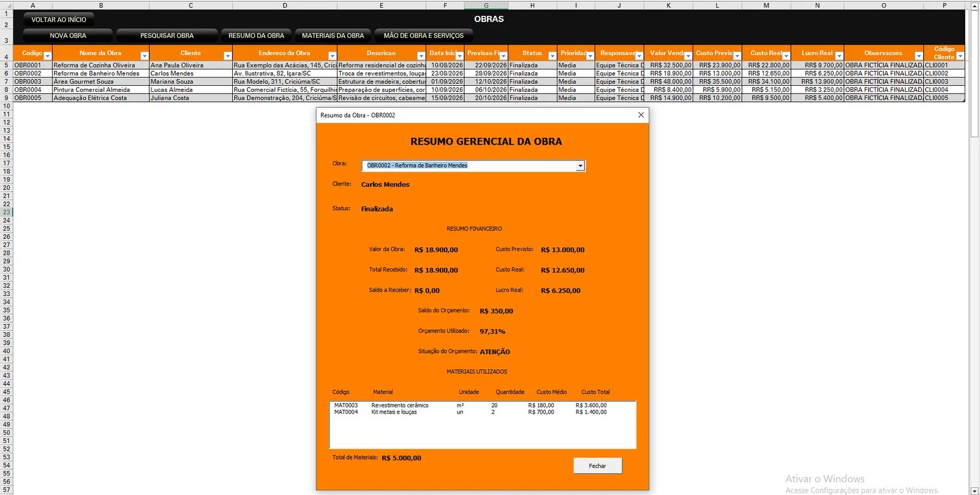
Task: Open the Responsavel filter arrow
Action: coord(639,56)
